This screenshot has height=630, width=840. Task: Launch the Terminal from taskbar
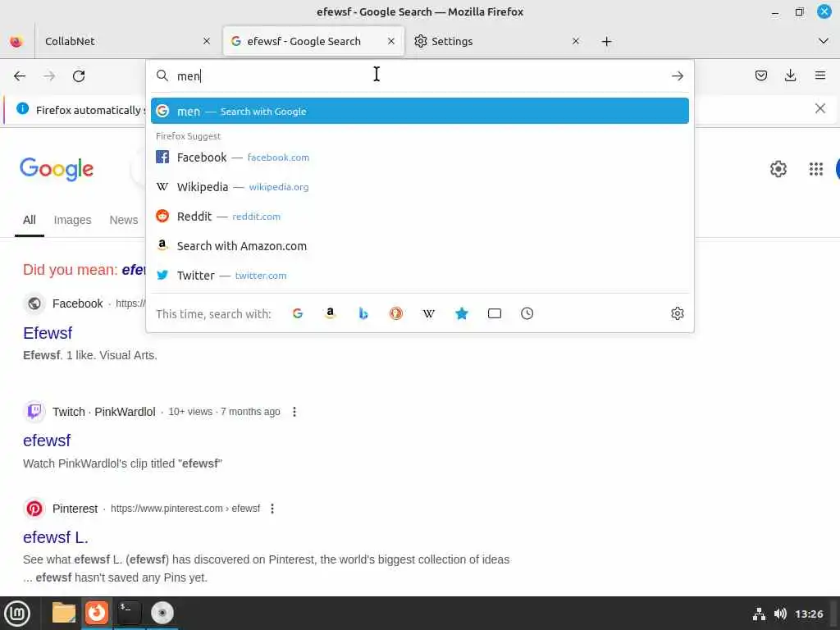[129, 613]
